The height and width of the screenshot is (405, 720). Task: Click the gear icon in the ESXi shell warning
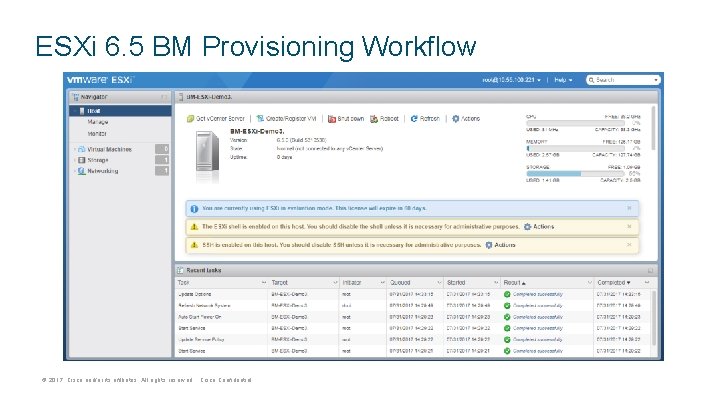tap(527, 227)
